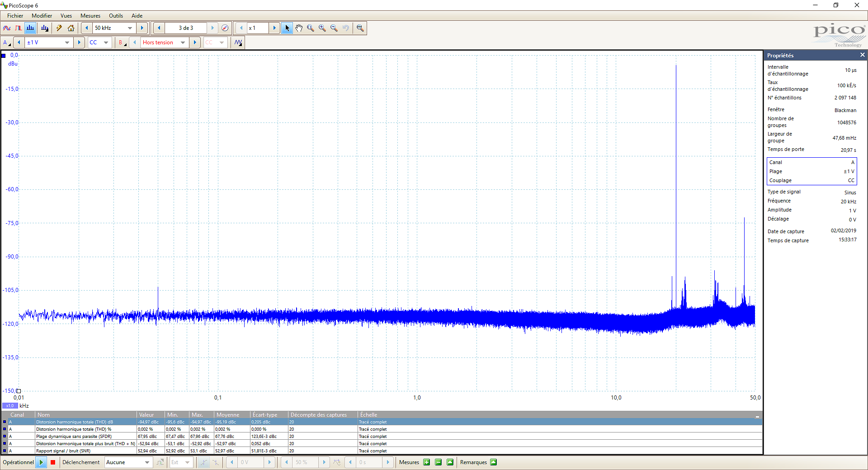Image resolution: width=868 pixels, height=470 pixels.
Task: Add a measurement with green plus
Action: pos(426,462)
